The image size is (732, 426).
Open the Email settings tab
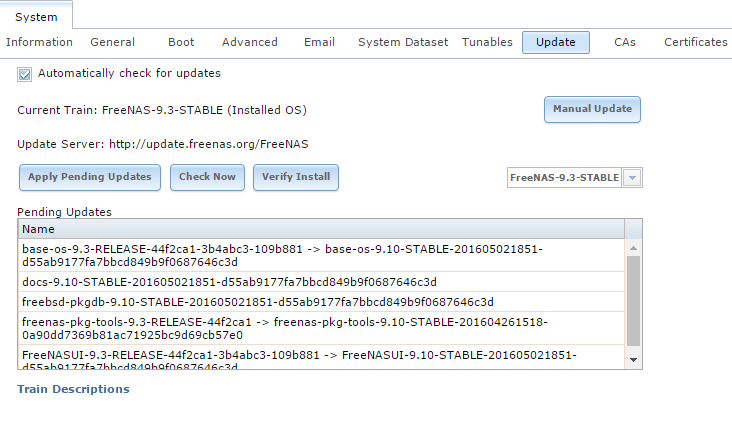(x=319, y=42)
